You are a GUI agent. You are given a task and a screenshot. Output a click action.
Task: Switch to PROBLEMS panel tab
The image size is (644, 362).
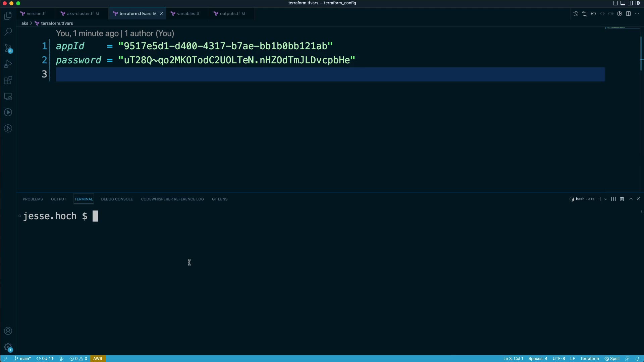[33, 199]
